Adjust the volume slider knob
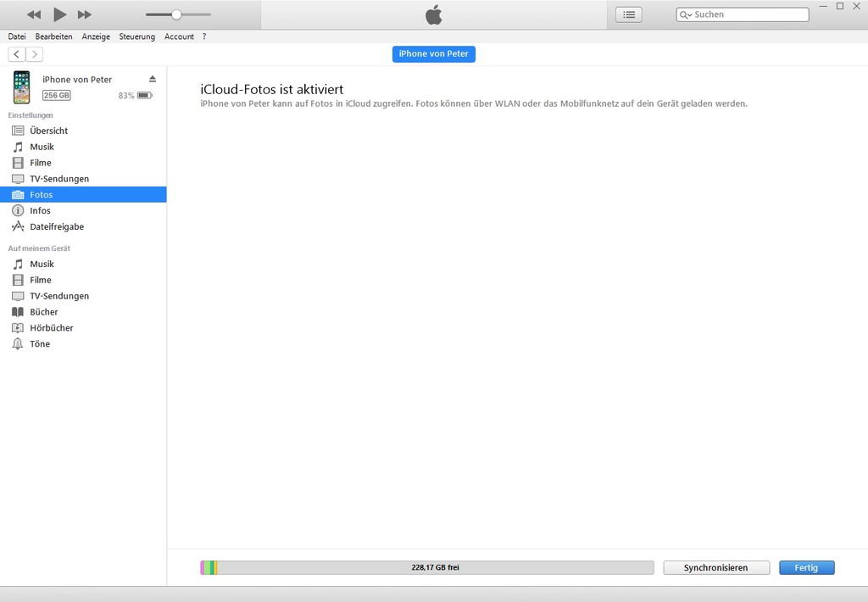 (176, 14)
